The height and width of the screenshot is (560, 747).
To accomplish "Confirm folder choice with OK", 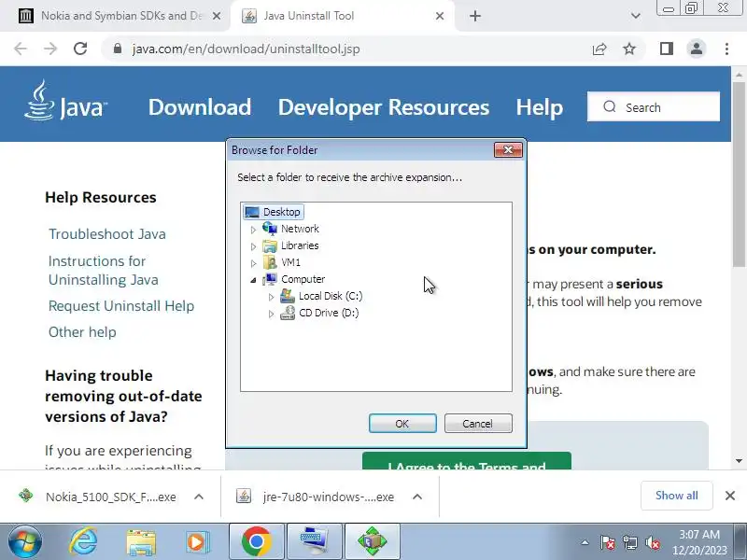I will 402,424.
